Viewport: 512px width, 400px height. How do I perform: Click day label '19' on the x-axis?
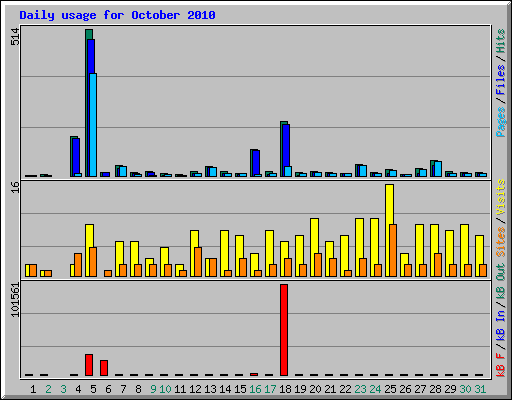click(x=300, y=389)
